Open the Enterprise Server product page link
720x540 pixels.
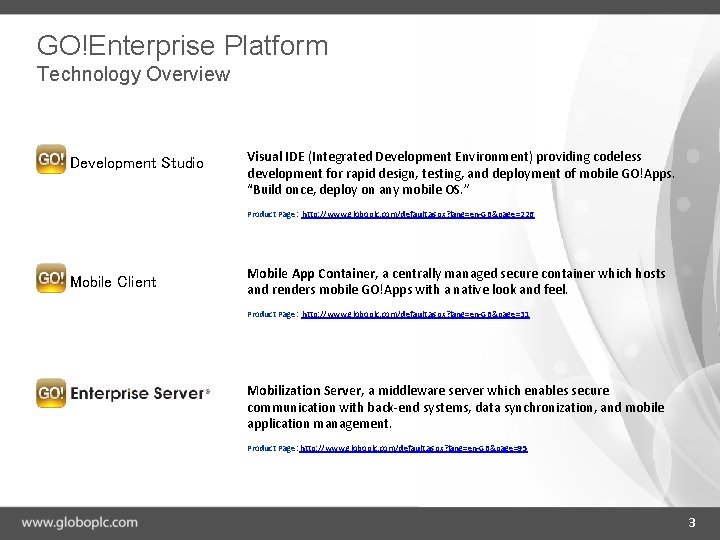pyautogui.click(x=413, y=448)
